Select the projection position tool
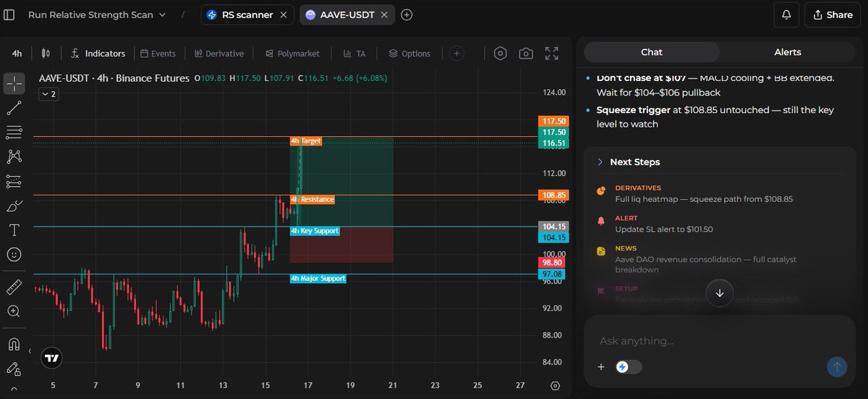Viewport: 868px width, 399px height. click(14, 181)
